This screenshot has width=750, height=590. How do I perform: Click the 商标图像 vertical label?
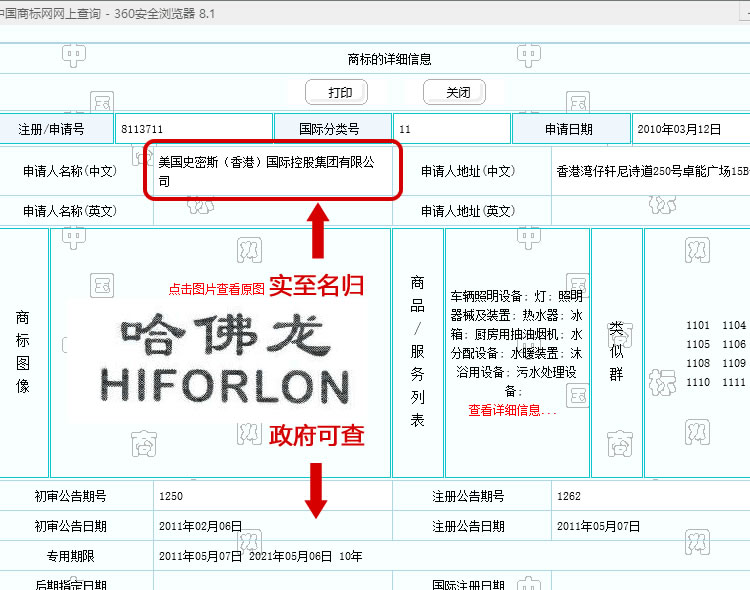(x=23, y=352)
